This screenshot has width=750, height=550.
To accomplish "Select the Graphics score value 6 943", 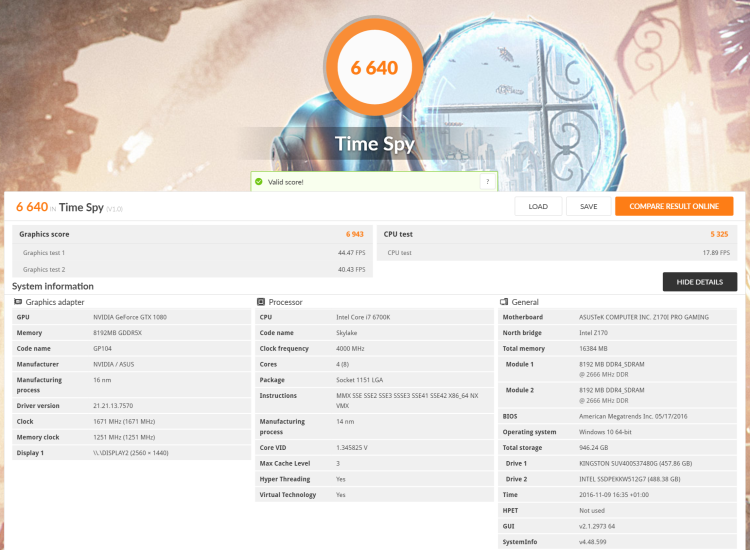I will pos(354,234).
